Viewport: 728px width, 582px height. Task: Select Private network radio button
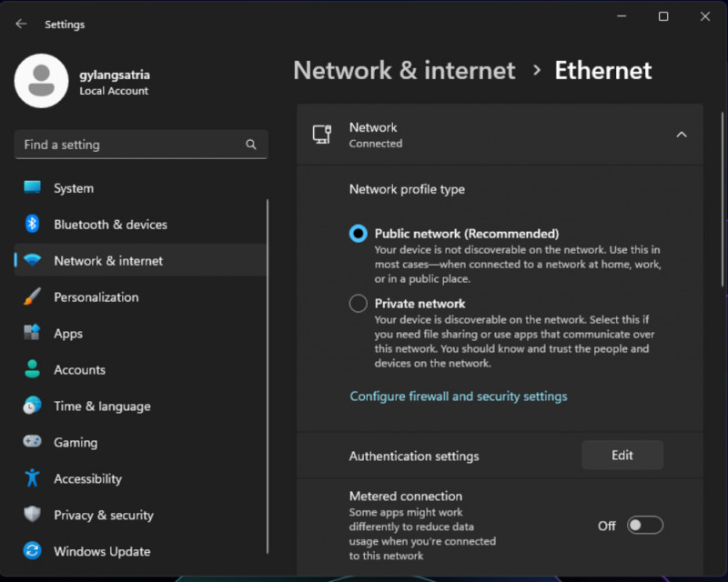click(358, 304)
